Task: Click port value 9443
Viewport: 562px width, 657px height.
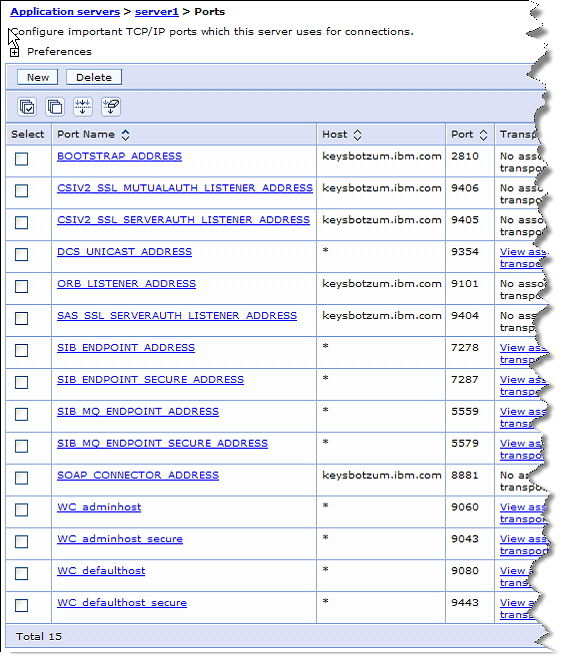Action: click(465, 603)
